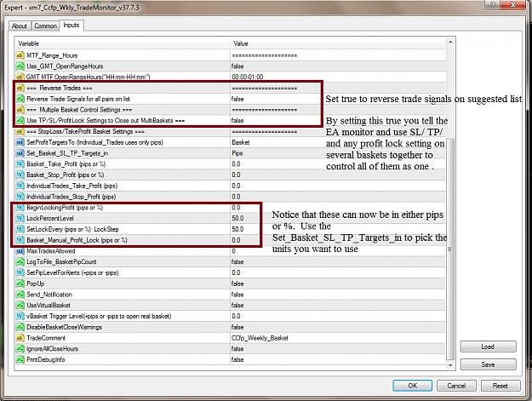Image resolution: width=532 pixels, height=401 pixels.
Task: Click the boolean icon beside UseVirtualBasket
Action: [x=20, y=305]
